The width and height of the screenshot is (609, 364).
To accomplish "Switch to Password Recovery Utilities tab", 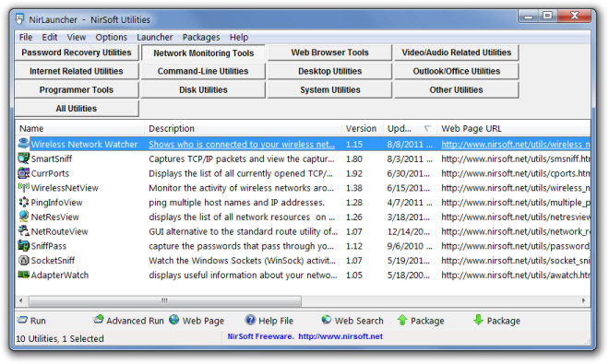I will tap(77, 53).
